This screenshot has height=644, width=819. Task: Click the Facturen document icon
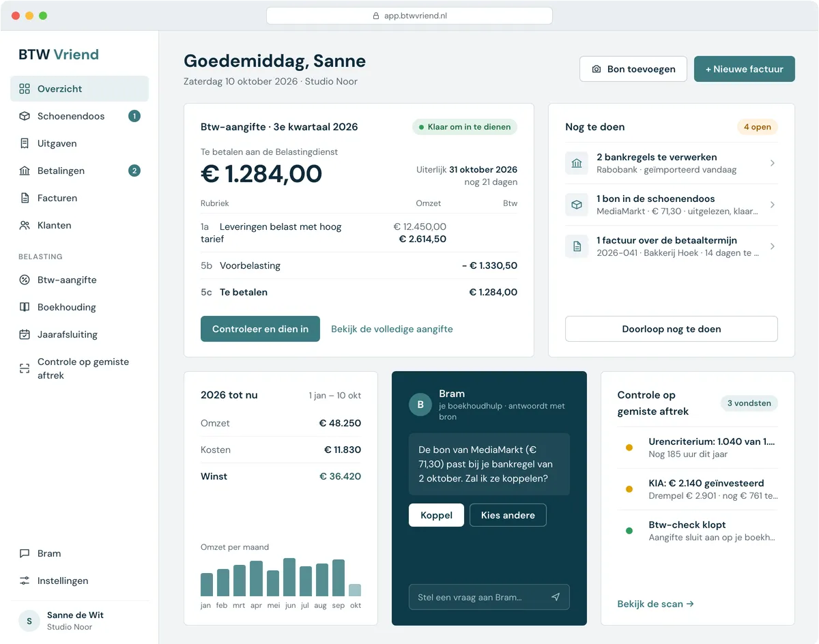pyautogui.click(x=25, y=198)
